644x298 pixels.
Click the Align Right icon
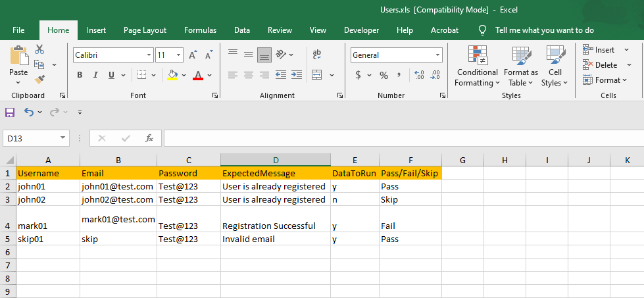(264, 75)
